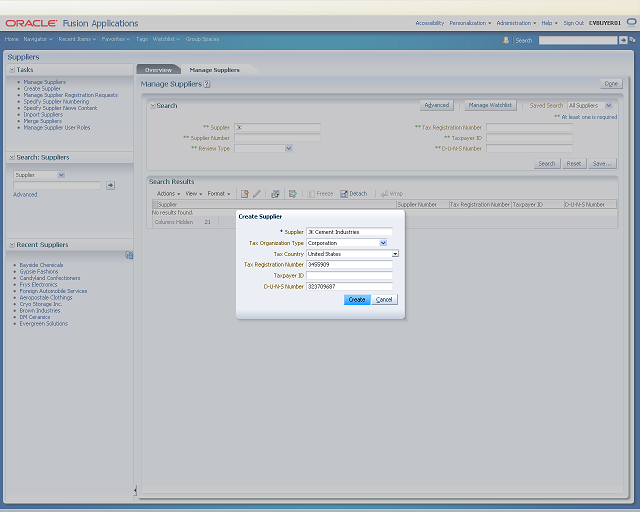Click the go arrow in Search: Suppliers panel
Image resolution: width=640 pixels, height=512 pixels.
coord(110,185)
